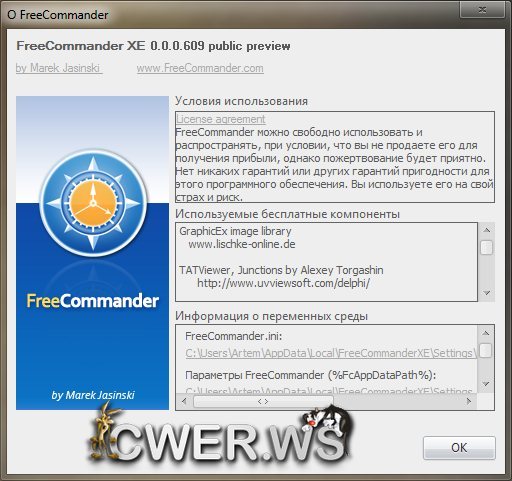Click 'Параметры FreeCommander (%FcAppDataPath%):' label
This screenshot has height=481, width=512.
tap(311, 375)
